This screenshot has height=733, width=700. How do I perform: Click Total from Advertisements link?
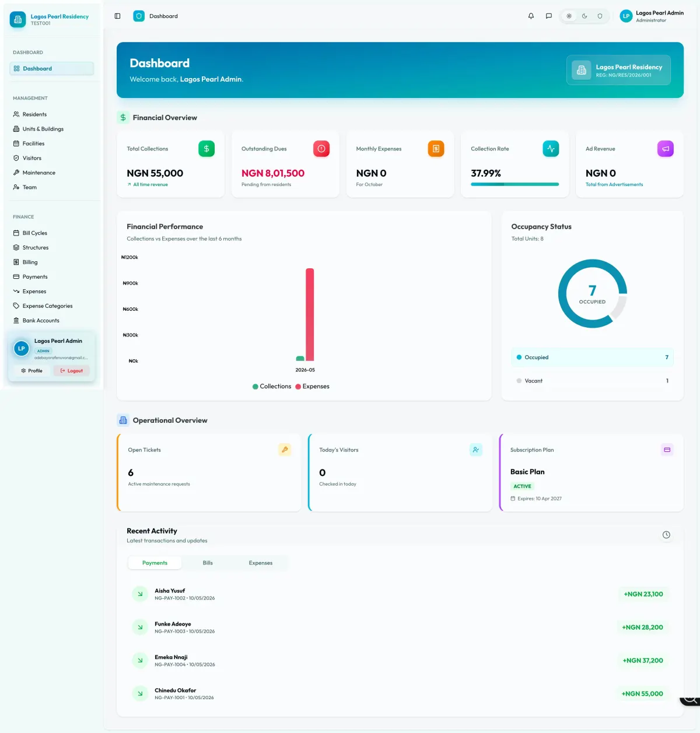614,184
